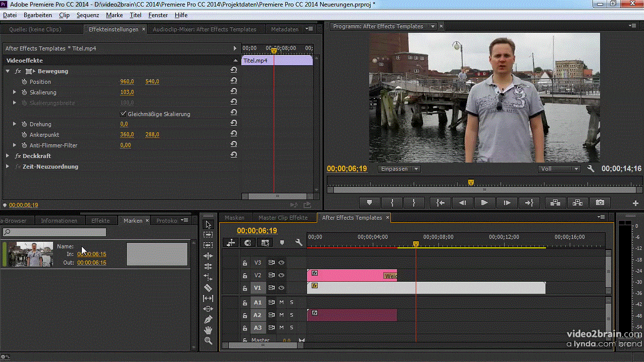The image size is (644, 362).
Task: Go to In point in Program monitor
Action: (x=440, y=202)
